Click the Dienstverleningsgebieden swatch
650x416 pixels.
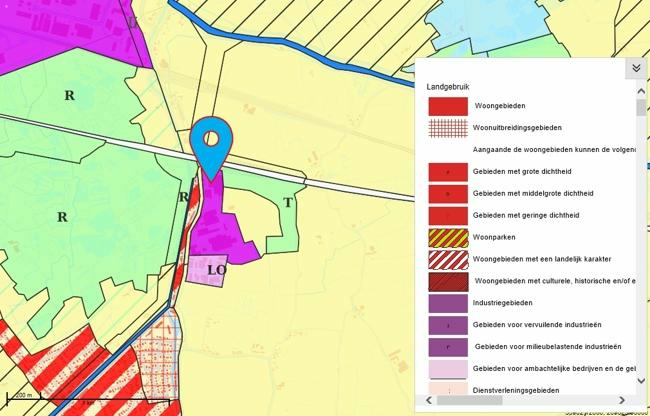pos(448,388)
